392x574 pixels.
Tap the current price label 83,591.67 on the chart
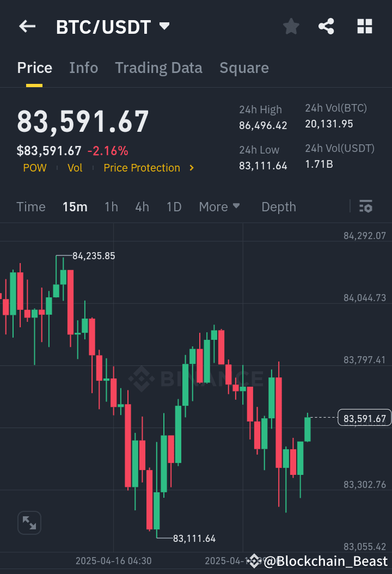pyautogui.click(x=364, y=418)
